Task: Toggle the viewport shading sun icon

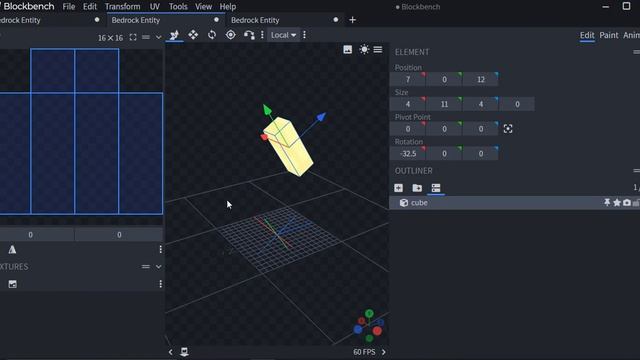Action: coord(364,49)
